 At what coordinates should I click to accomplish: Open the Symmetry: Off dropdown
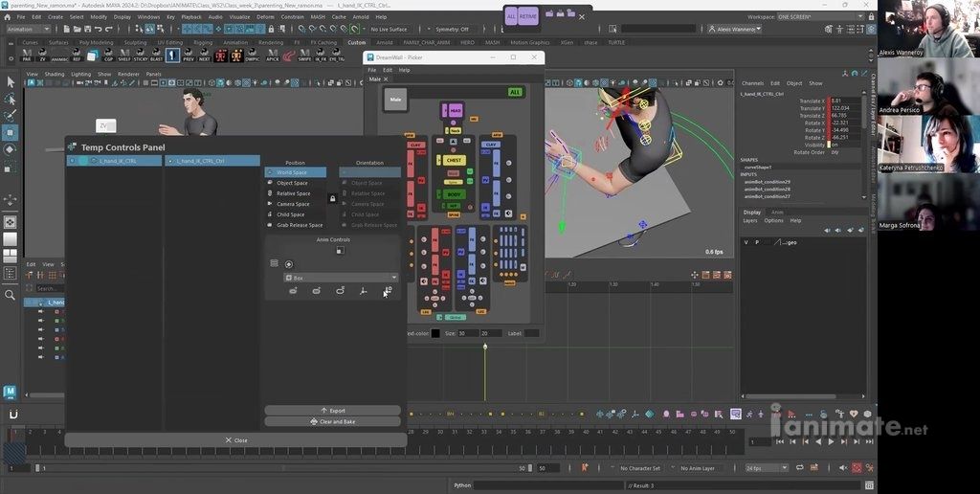pos(455,30)
